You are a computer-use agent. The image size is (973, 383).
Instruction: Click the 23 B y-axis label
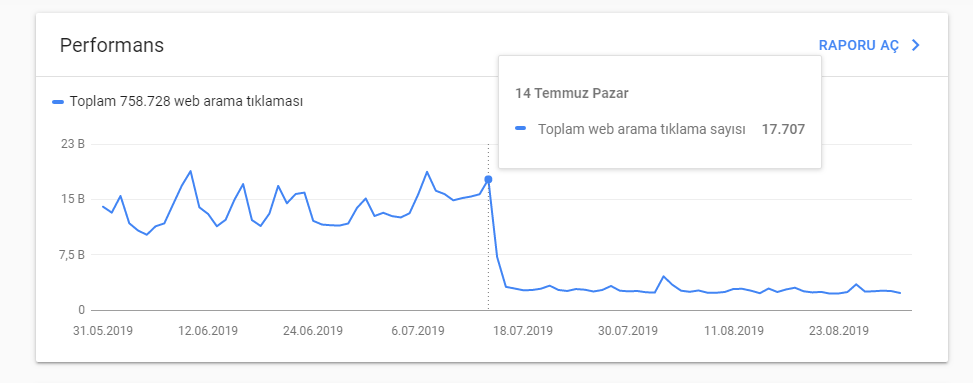[x=73, y=145]
